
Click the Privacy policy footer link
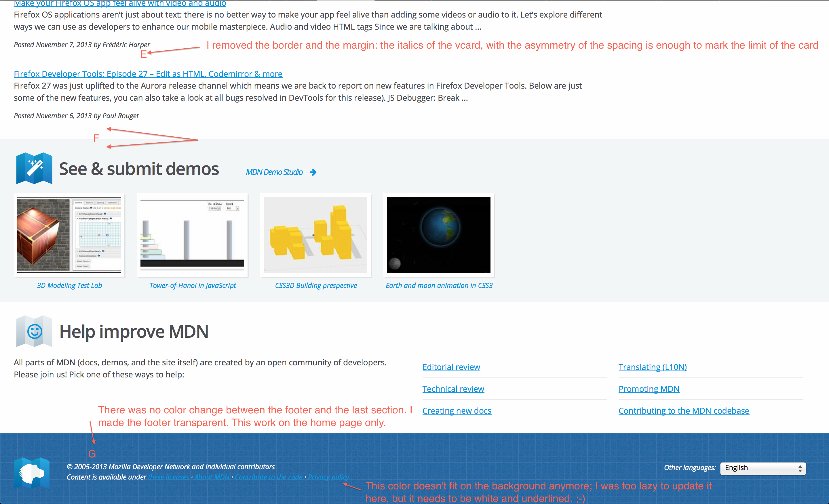pyautogui.click(x=329, y=477)
